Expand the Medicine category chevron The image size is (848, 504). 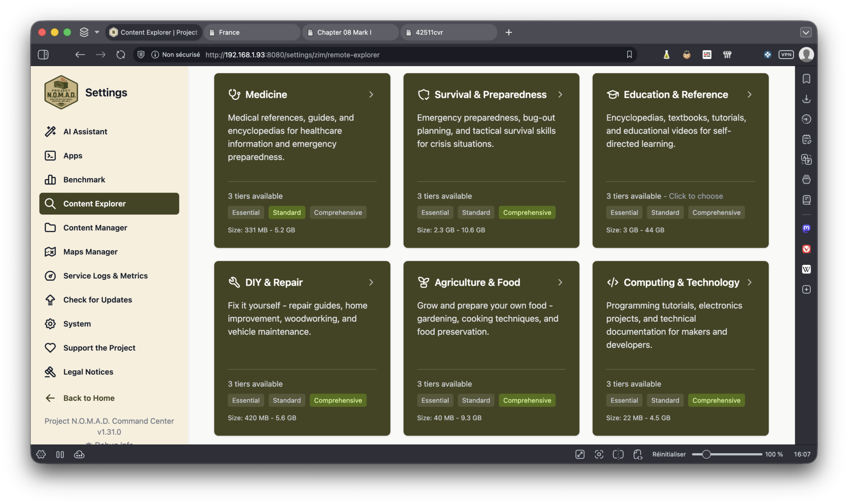(x=371, y=94)
